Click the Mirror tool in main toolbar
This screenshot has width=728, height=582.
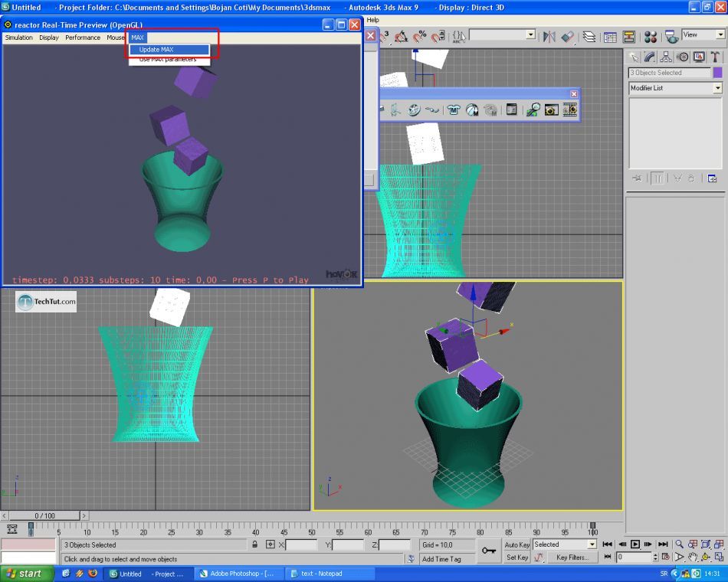pos(549,36)
